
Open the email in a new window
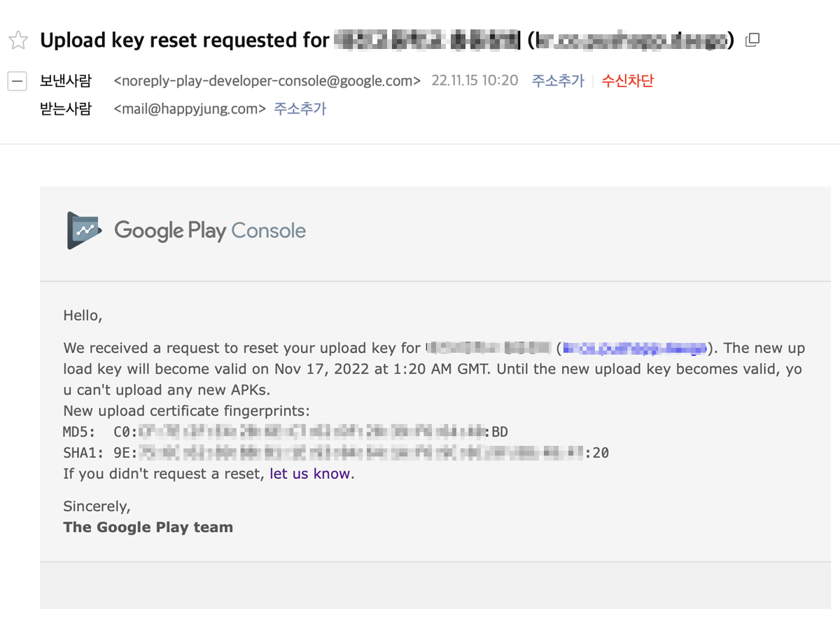(752, 40)
